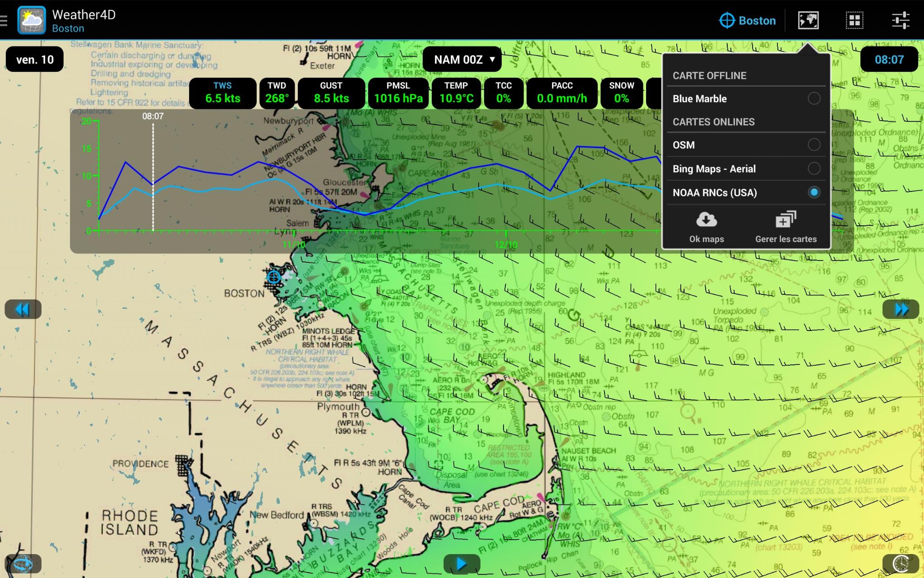Tap the clock icon at bottom right

tap(901, 564)
